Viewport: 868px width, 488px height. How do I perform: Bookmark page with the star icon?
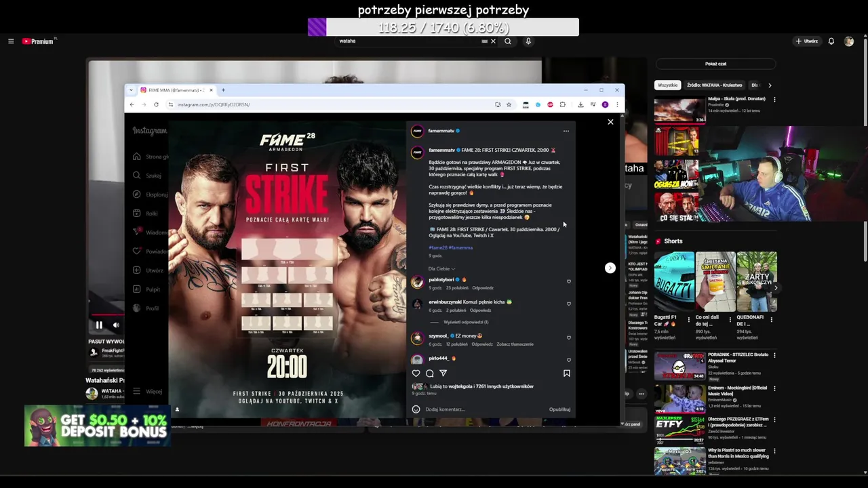[x=509, y=104]
